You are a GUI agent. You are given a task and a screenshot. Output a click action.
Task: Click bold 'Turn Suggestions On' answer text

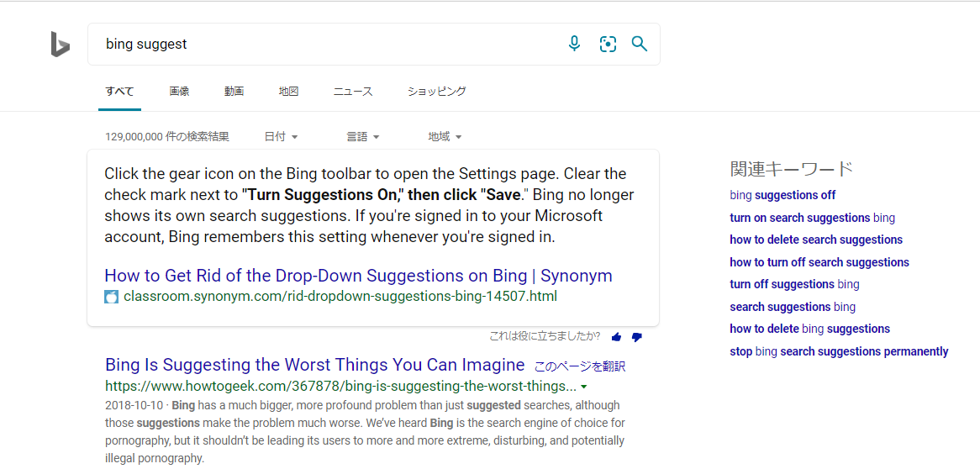pos(323,194)
